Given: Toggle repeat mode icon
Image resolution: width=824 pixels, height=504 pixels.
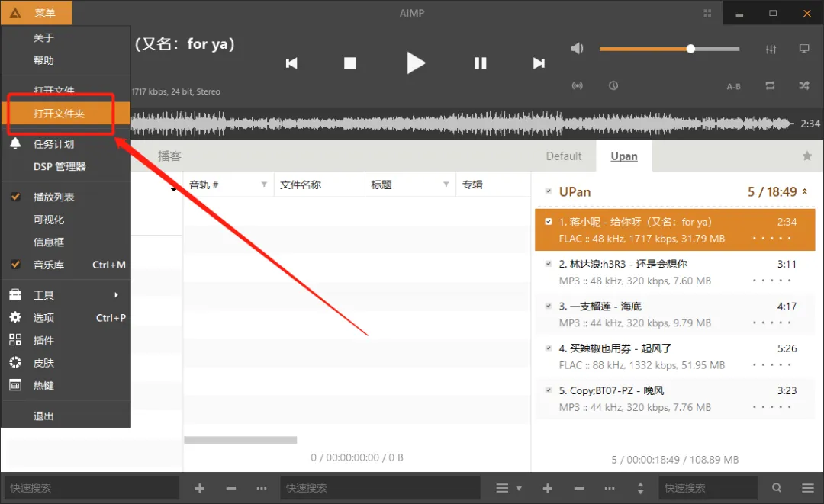Looking at the screenshot, I should point(770,85).
